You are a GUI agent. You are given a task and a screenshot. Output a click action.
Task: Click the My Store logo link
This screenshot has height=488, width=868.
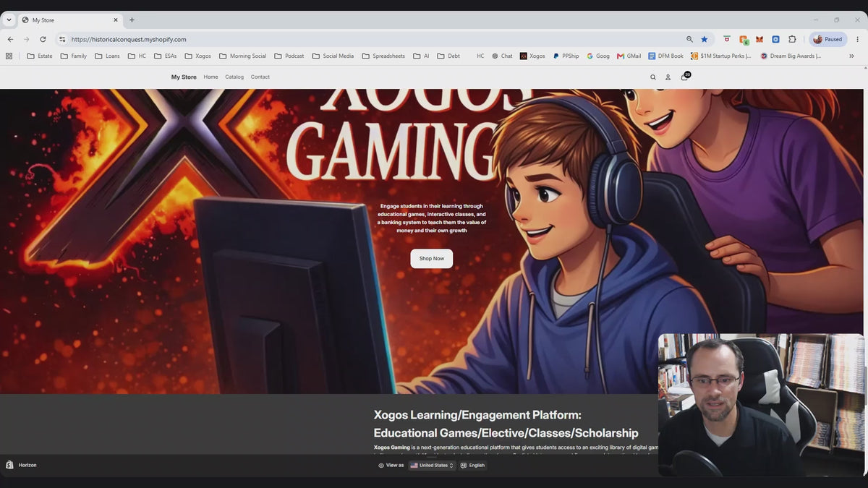tap(184, 77)
